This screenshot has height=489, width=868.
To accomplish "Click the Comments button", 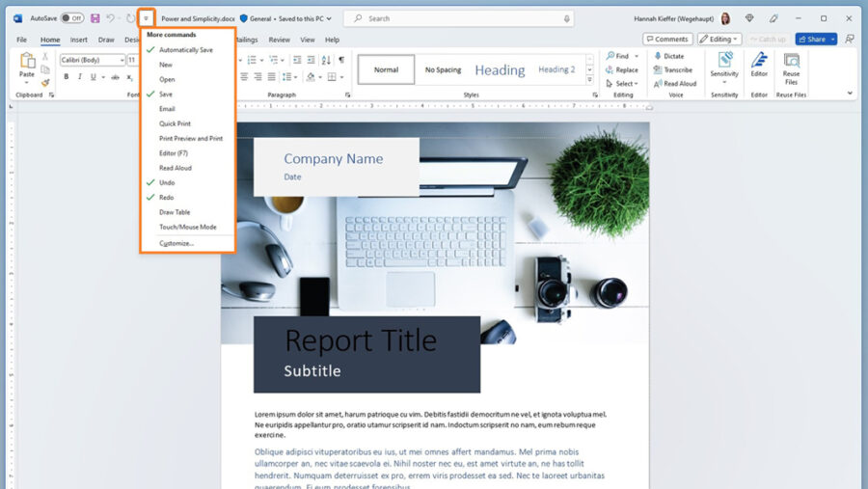I will [667, 40].
